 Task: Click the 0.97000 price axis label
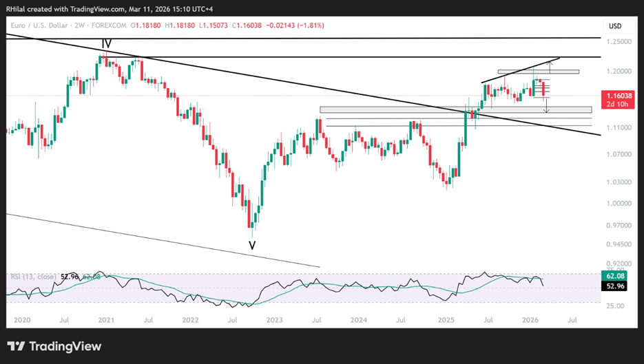pyautogui.click(x=619, y=226)
